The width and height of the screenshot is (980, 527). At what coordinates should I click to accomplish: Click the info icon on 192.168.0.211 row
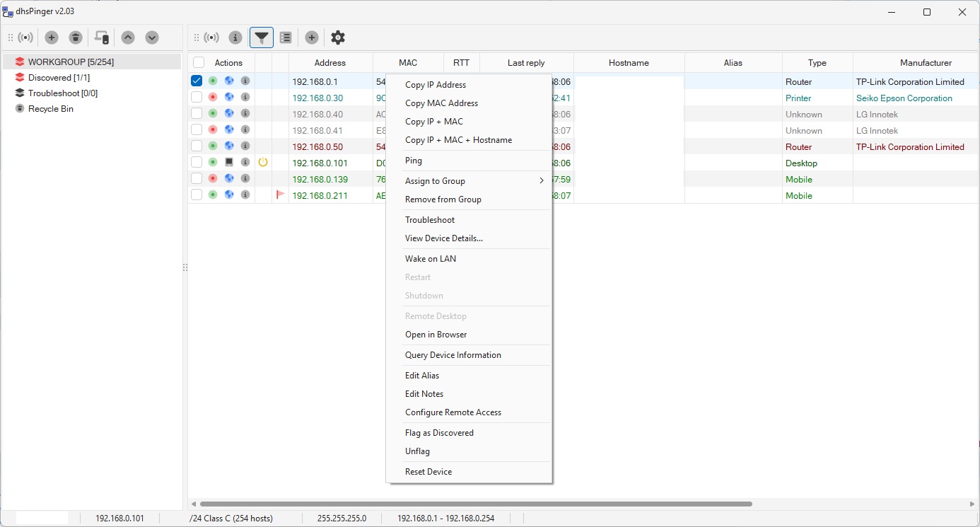click(245, 195)
